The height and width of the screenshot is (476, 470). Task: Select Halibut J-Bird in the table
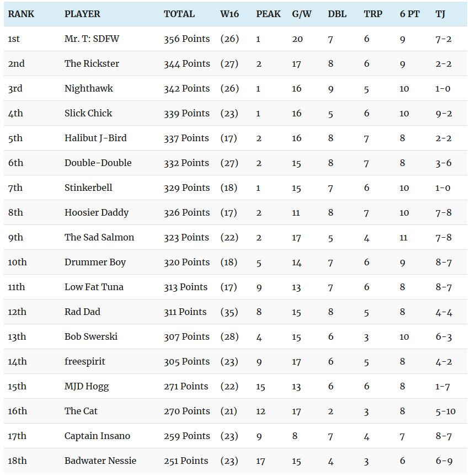coord(95,138)
